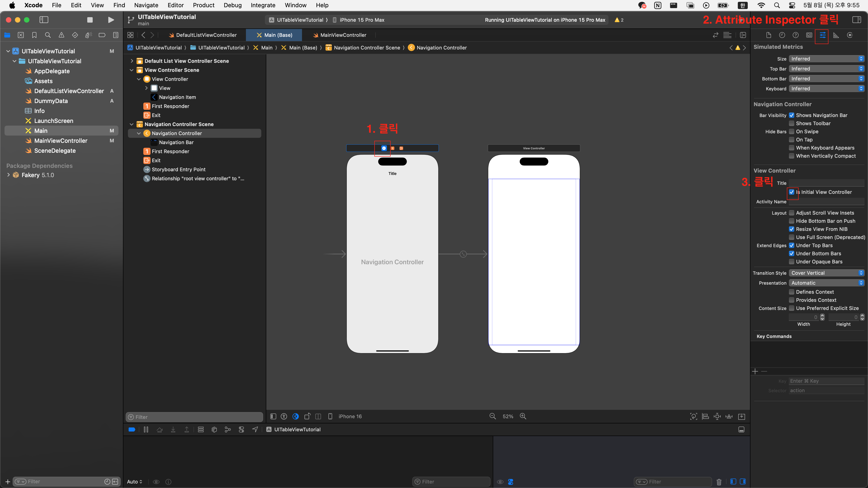The width and height of the screenshot is (868, 488).
Task: Click the debug view hierarchy icon
Action: tap(214, 429)
